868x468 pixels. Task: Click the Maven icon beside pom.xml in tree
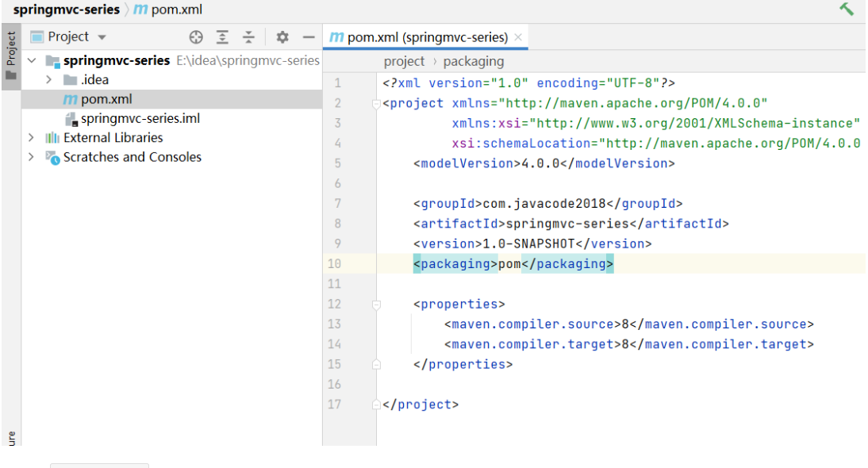pyautogui.click(x=71, y=99)
